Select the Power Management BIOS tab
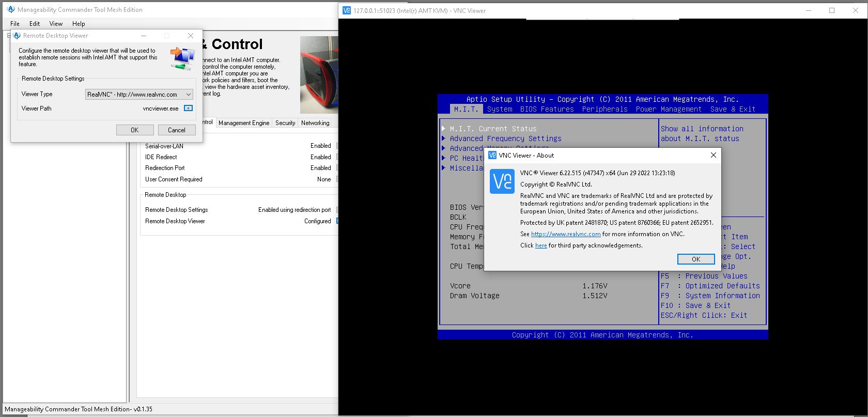 pyautogui.click(x=669, y=109)
